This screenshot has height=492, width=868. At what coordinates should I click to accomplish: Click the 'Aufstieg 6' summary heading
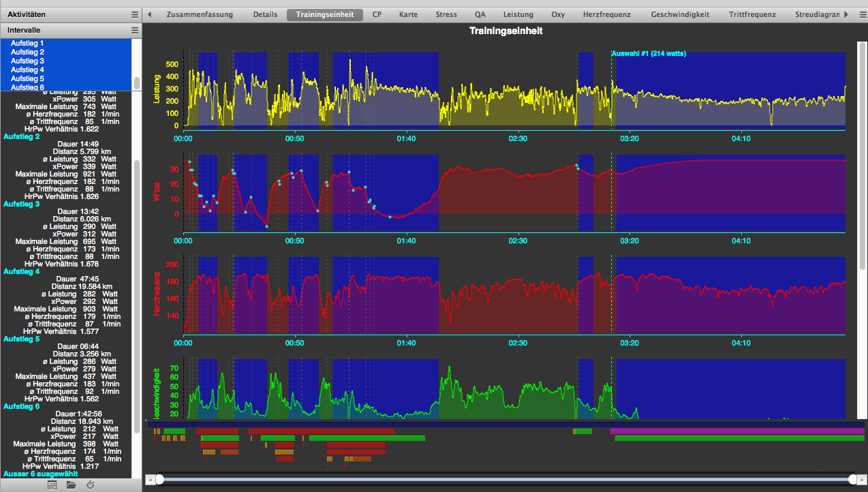pyautogui.click(x=22, y=406)
